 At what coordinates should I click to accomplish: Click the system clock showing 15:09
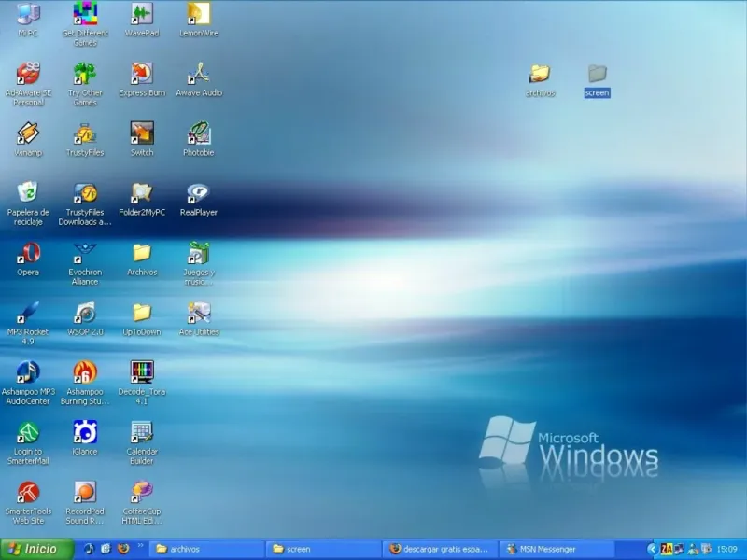(726, 549)
